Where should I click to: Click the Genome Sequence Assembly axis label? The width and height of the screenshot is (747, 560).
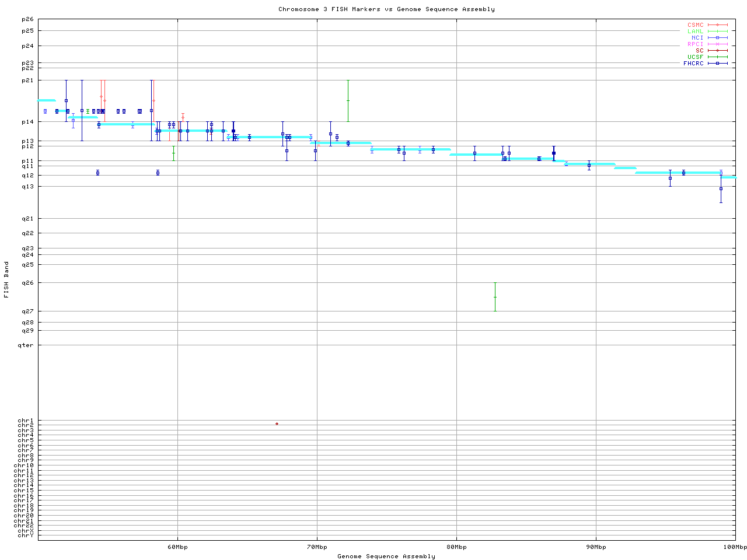click(x=386, y=556)
